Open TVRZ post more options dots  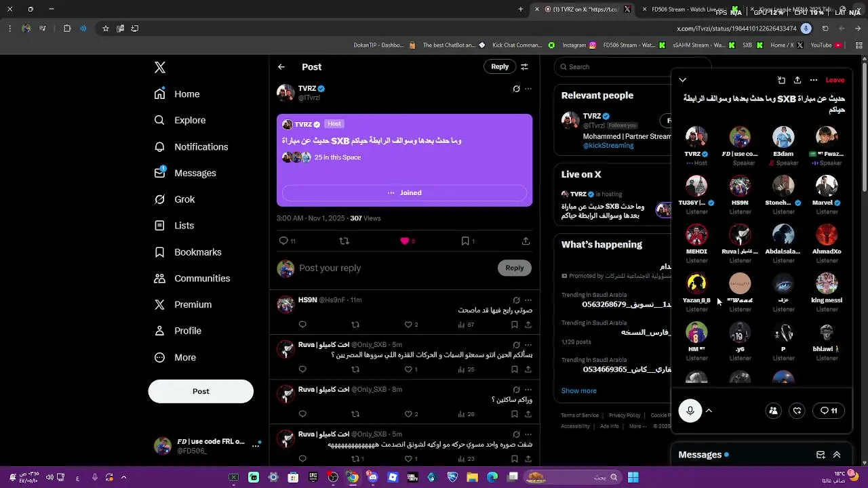pos(528,89)
